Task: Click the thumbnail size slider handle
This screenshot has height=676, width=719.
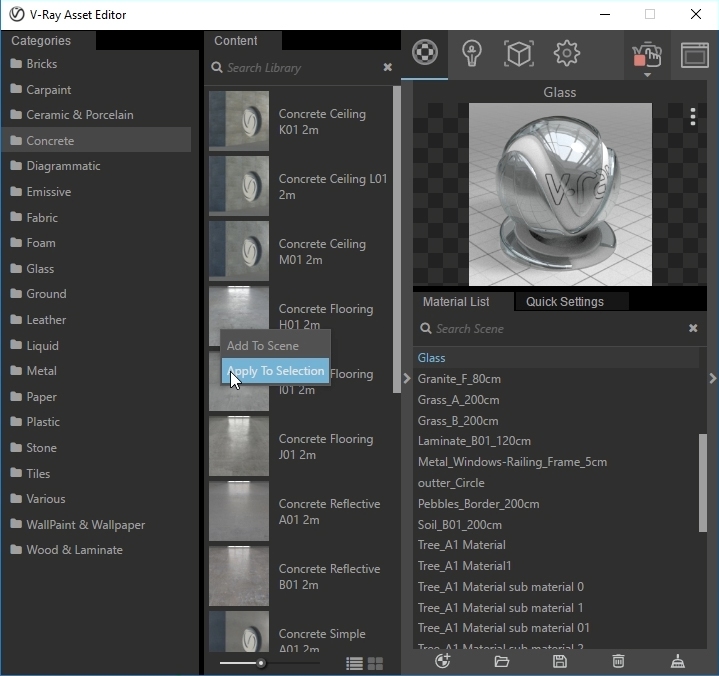Action: click(261, 663)
